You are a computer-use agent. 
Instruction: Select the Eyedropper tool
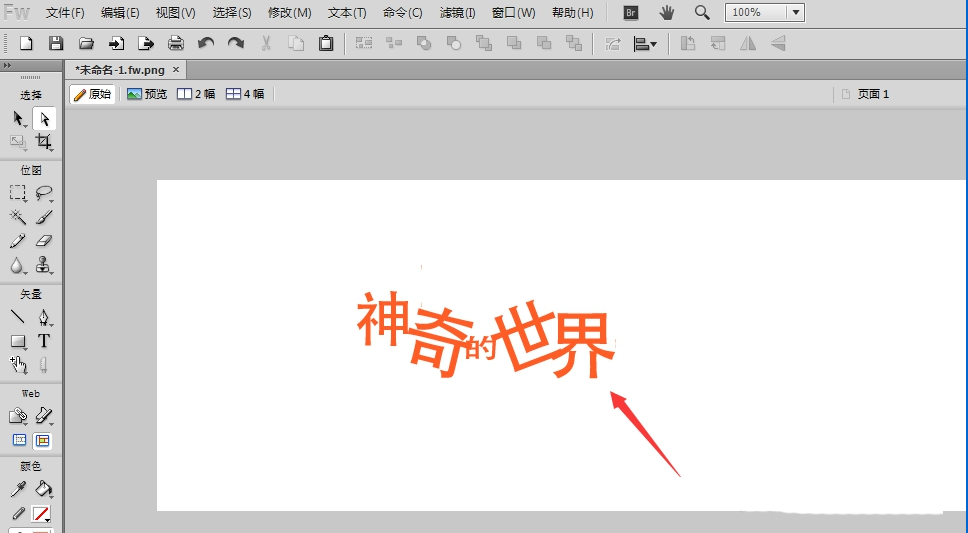coord(18,490)
